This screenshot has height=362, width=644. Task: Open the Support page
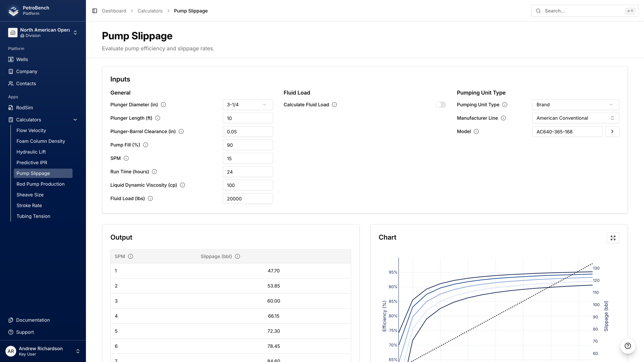[25, 332]
